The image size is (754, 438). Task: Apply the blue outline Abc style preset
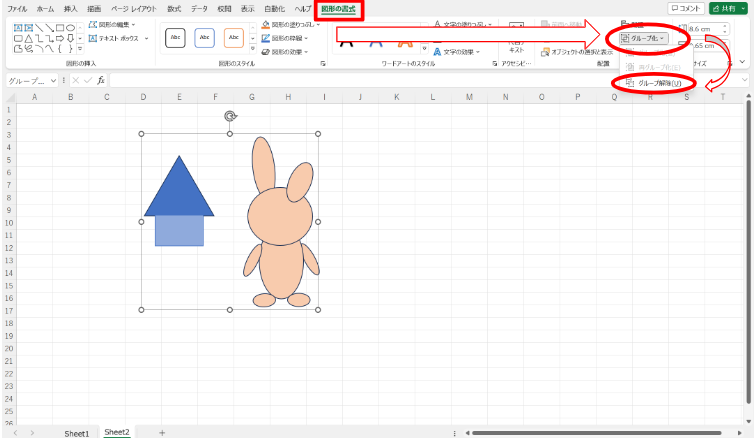pos(204,38)
